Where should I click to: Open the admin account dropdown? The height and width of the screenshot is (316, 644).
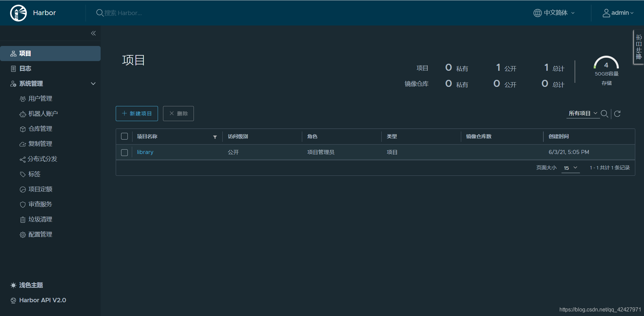[x=618, y=13]
